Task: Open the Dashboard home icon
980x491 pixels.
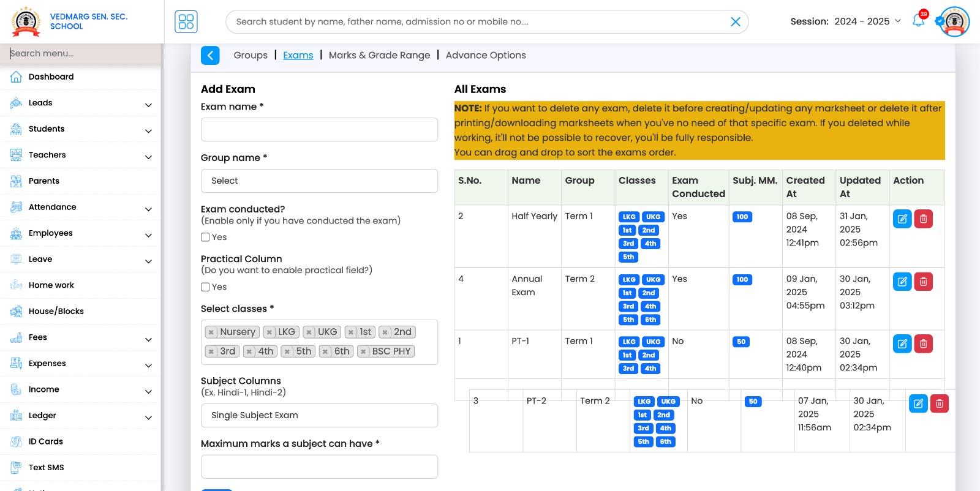Action: pyautogui.click(x=16, y=77)
